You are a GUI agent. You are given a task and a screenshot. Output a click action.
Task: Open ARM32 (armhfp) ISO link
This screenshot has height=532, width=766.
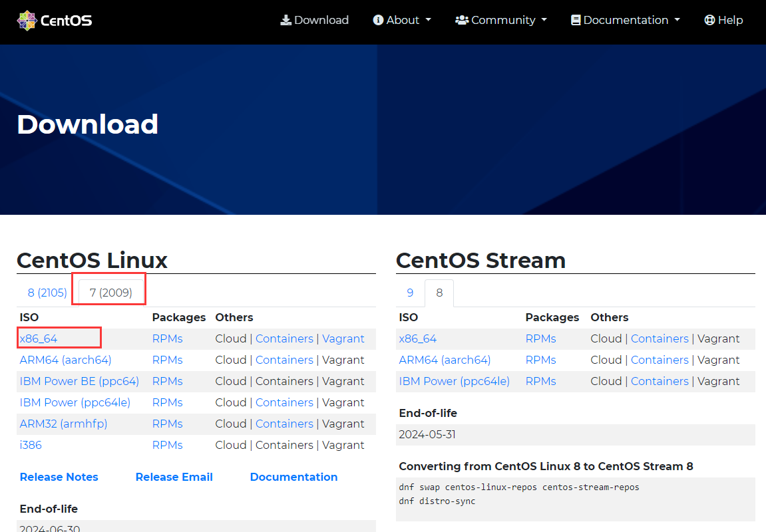point(63,424)
